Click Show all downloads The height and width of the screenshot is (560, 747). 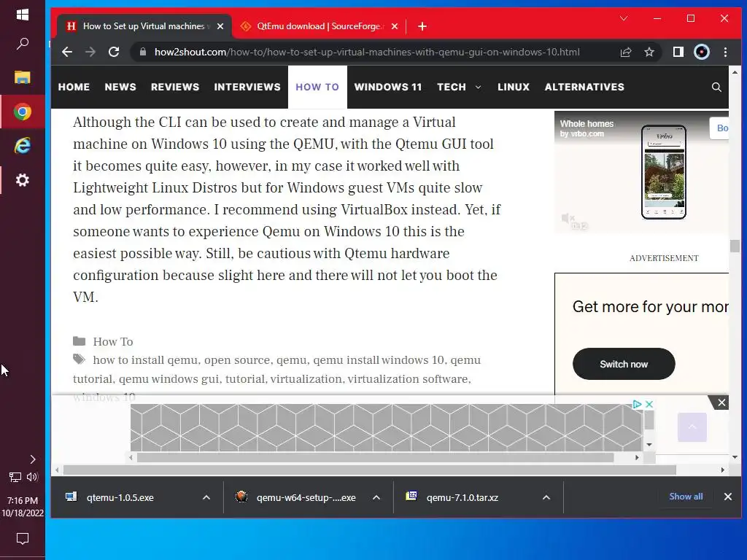686,497
